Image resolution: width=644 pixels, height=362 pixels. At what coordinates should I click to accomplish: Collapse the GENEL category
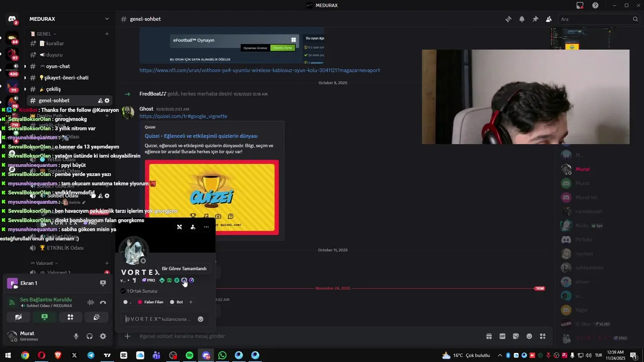[43, 34]
